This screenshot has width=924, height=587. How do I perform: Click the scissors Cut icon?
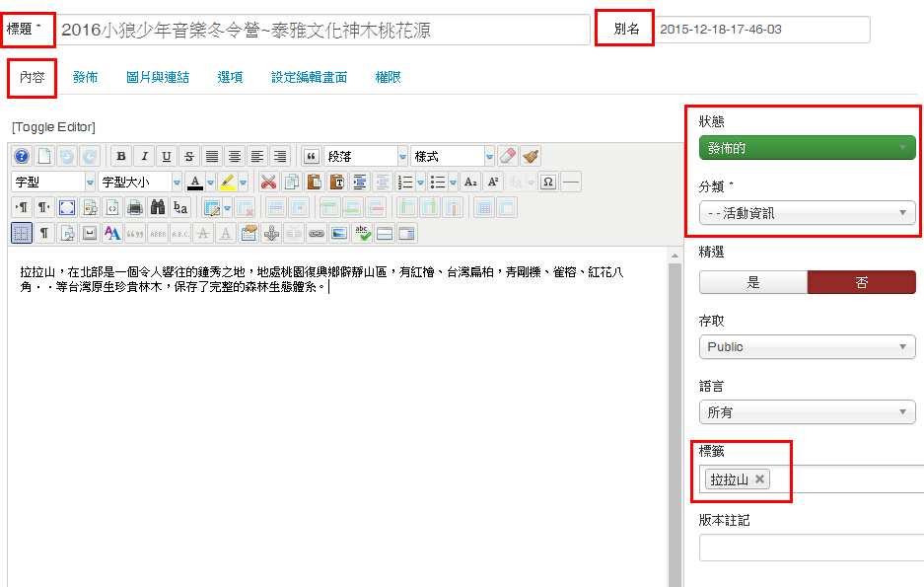[x=267, y=182]
